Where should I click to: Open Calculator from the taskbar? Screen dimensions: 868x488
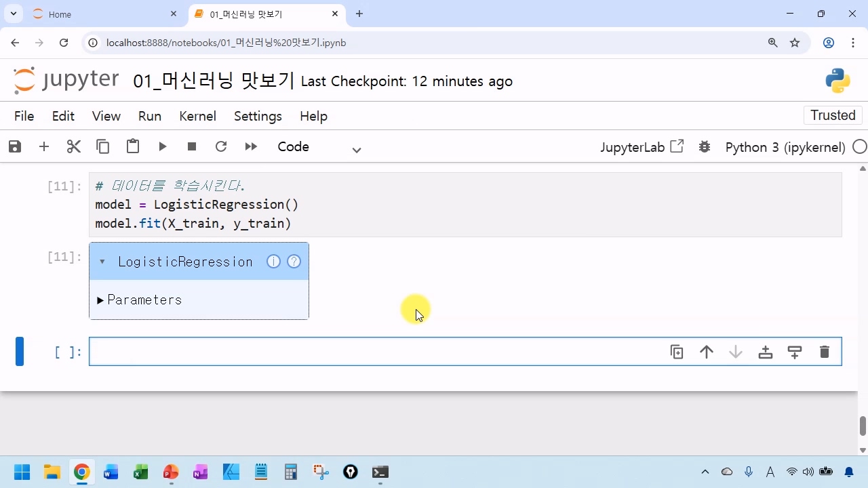291,472
